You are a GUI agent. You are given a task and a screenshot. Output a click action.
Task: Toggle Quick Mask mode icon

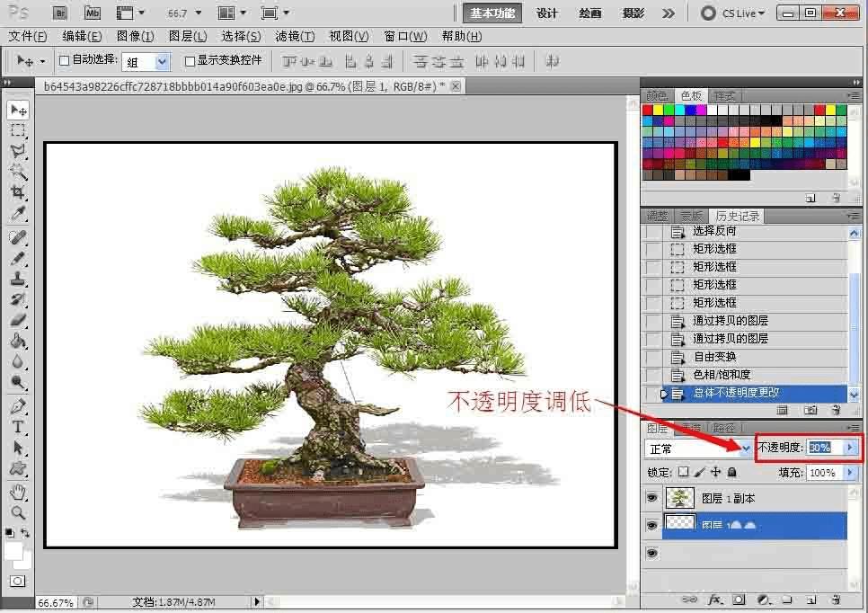18,581
